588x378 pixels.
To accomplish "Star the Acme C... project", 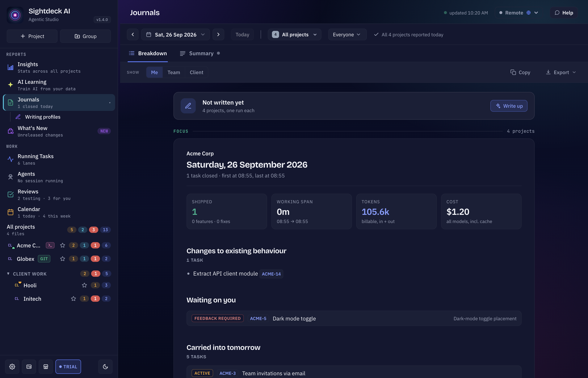I will click(x=63, y=245).
